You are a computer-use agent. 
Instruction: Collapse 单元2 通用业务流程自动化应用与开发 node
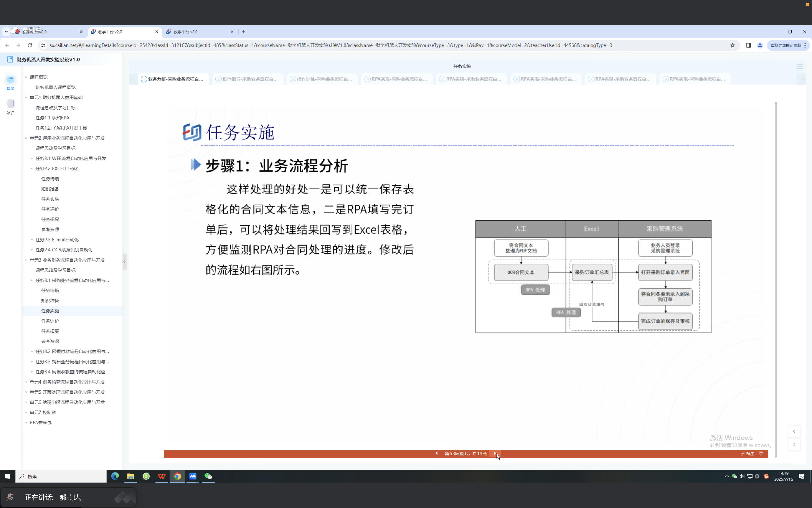(x=26, y=138)
